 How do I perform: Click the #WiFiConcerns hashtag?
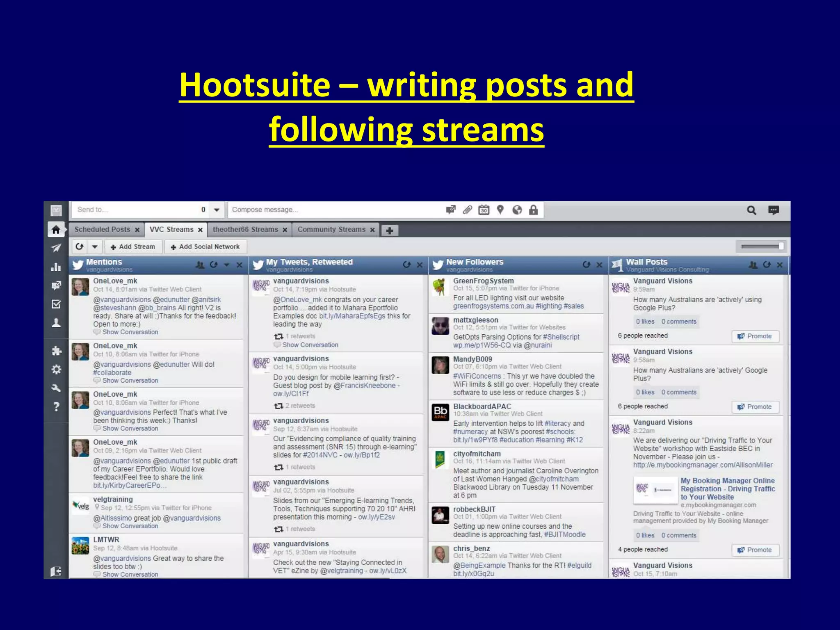pos(477,377)
